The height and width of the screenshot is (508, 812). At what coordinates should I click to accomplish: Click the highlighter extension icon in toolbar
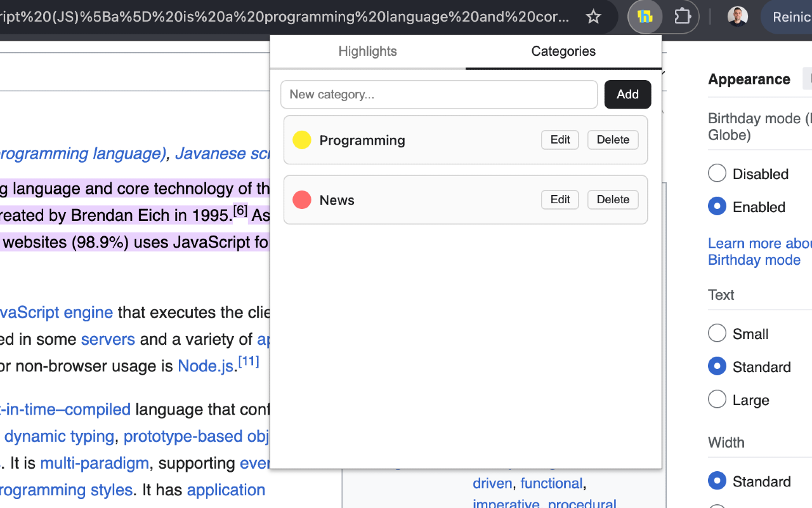[645, 17]
